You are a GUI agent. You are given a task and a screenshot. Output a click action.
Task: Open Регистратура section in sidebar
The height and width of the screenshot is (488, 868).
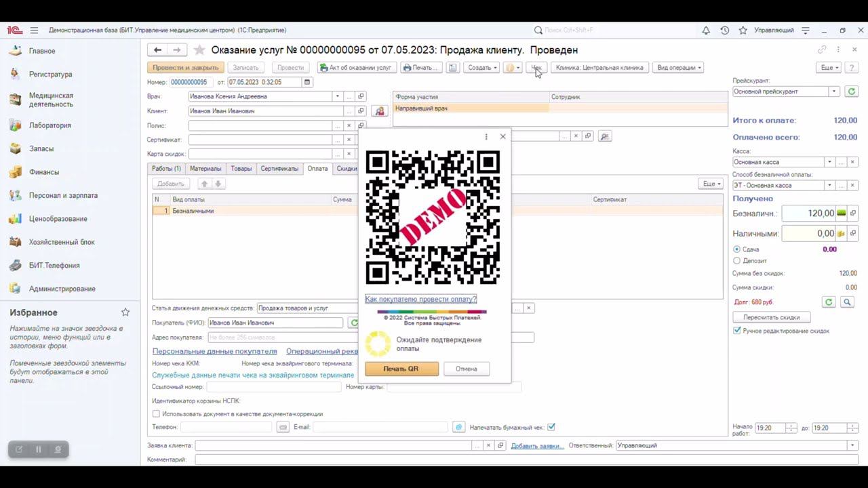point(50,75)
